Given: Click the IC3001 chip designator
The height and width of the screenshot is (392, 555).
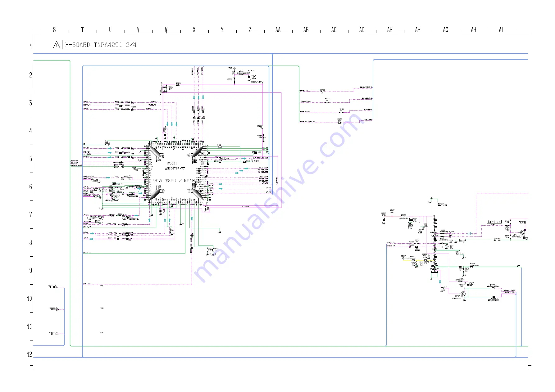Looking at the screenshot, I should pos(172,163).
